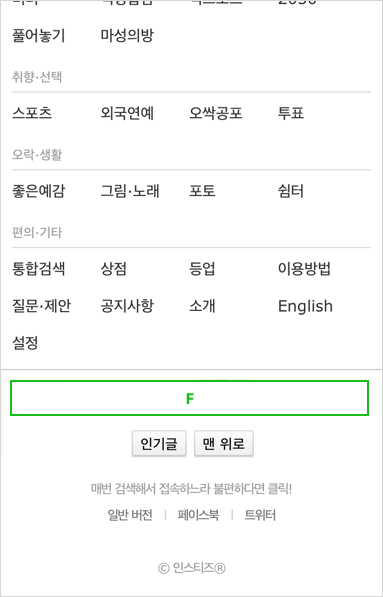The height and width of the screenshot is (597, 383).
Task: Switch to 일반 버전 desktop view
Action: (x=130, y=515)
